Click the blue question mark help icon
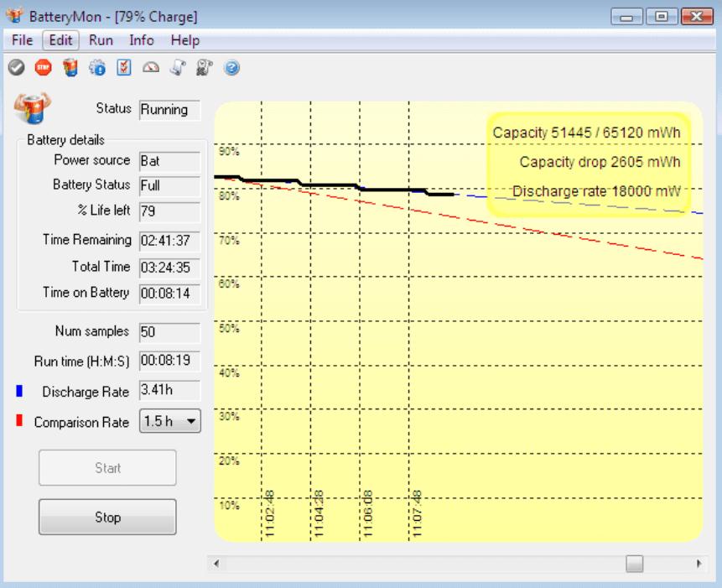This screenshot has height=588, width=722. pos(231,68)
